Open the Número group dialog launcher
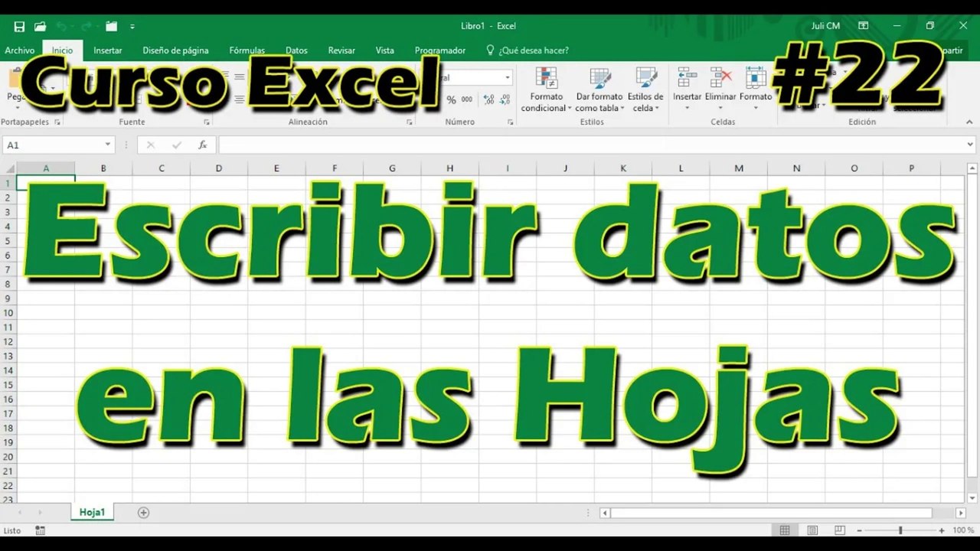Image resolution: width=980 pixels, height=551 pixels. pyautogui.click(x=511, y=122)
